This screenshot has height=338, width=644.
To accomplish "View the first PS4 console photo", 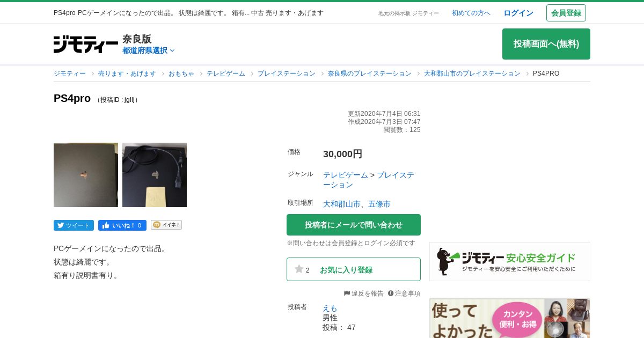I will pyautogui.click(x=86, y=175).
